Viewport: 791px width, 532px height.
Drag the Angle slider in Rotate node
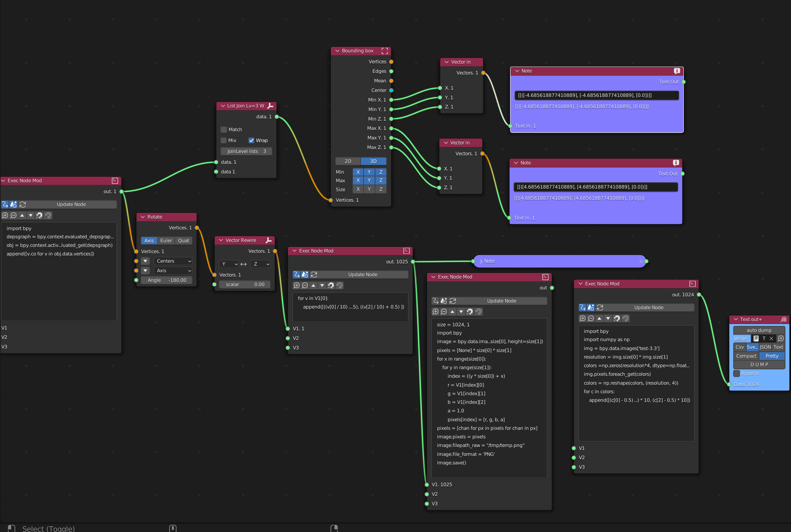168,281
